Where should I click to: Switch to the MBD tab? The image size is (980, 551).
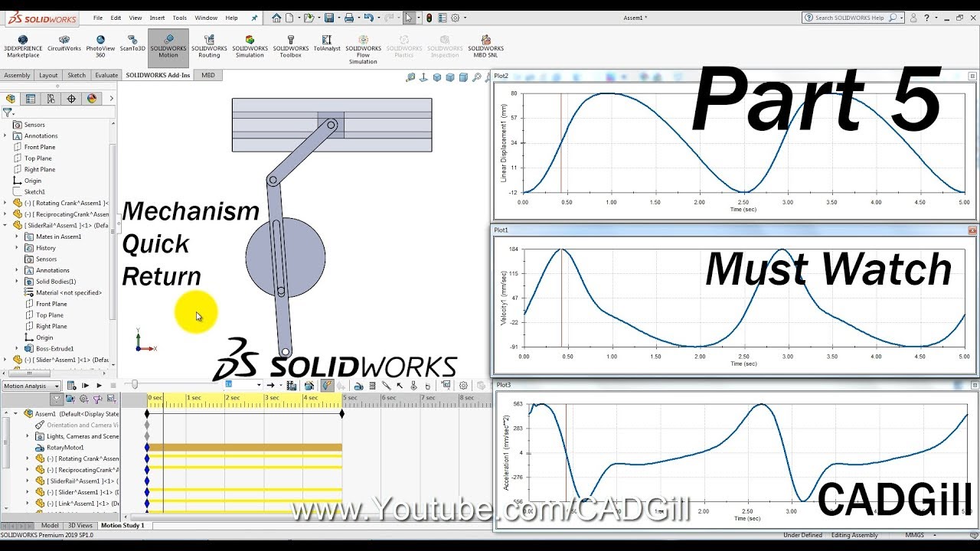(208, 75)
